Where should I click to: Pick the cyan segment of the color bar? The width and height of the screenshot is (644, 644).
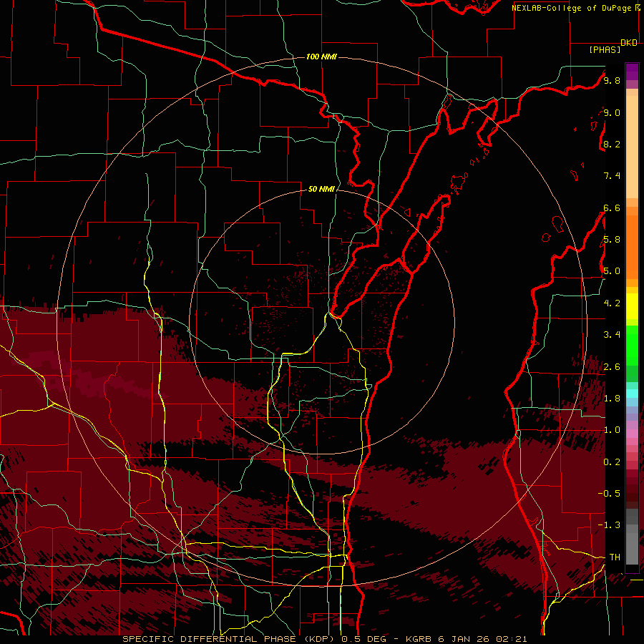[x=632, y=394]
